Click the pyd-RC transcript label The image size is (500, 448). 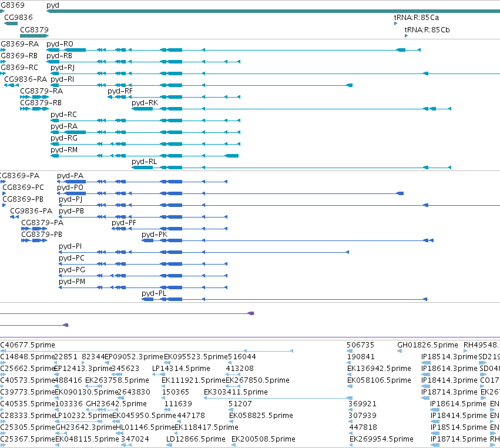(x=64, y=115)
